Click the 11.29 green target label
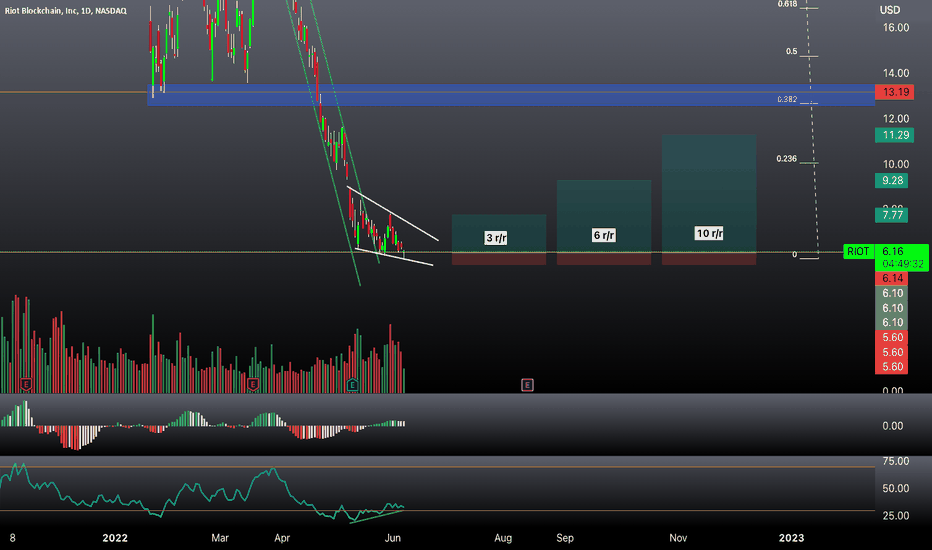The width and height of the screenshot is (932, 550). tap(895, 135)
